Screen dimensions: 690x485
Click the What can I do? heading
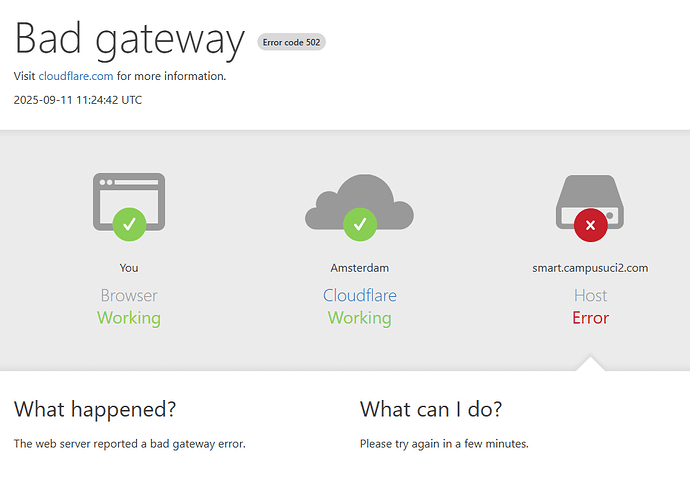[431, 408]
